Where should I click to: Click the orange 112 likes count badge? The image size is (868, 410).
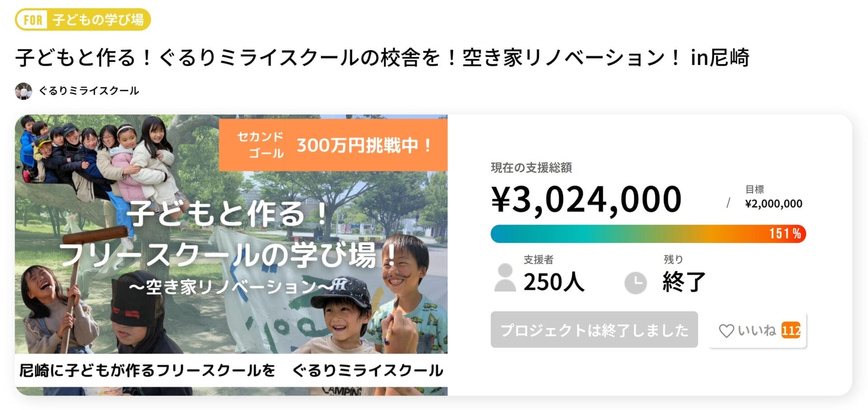(x=791, y=330)
